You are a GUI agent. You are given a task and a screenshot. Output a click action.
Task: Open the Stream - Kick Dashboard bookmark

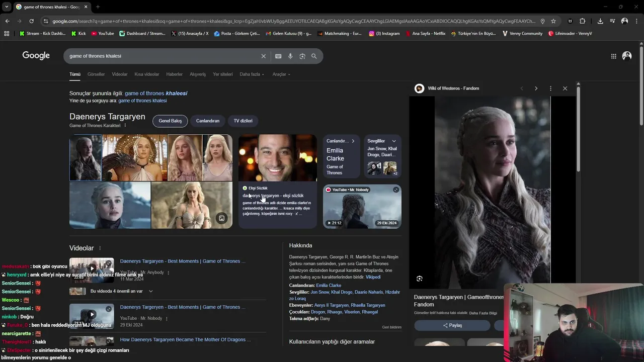[42, 34]
